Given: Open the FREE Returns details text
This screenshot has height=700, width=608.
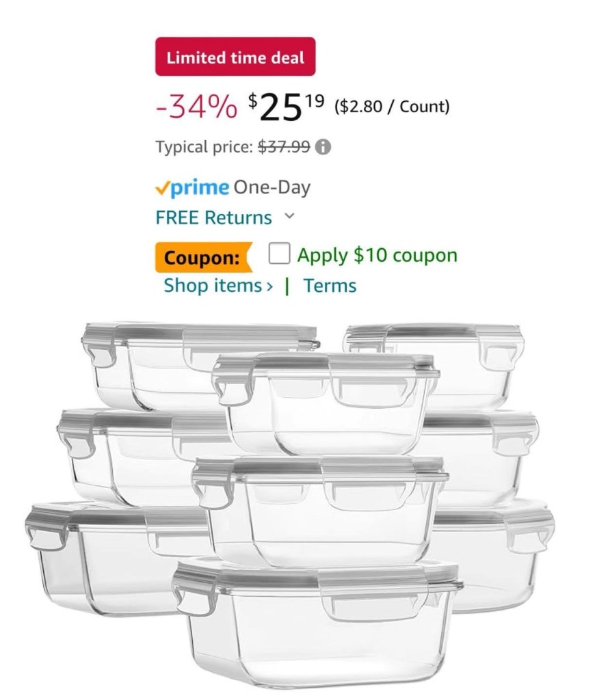Looking at the screenshot, I should click(213, 218).
